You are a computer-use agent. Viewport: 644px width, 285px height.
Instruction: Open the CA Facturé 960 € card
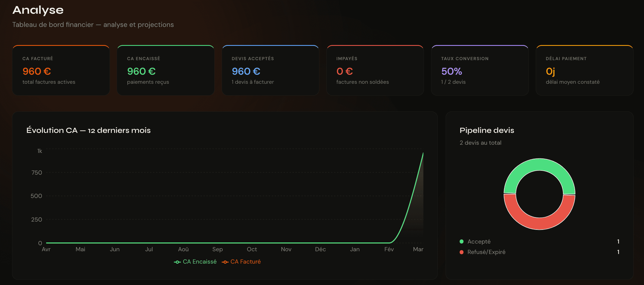coord(61,70)
